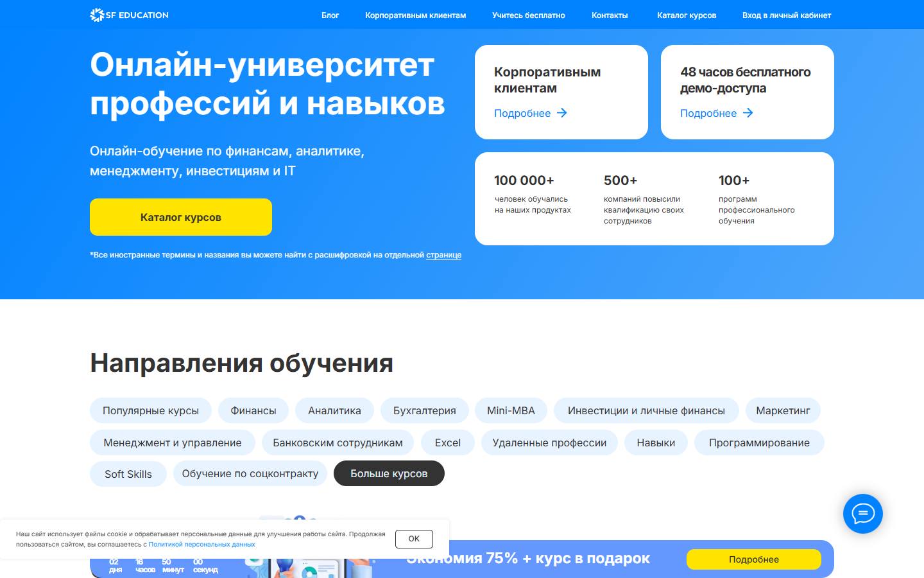Choose the Бухгалтерия category
The image size is (924, 578).
[425, 410]
